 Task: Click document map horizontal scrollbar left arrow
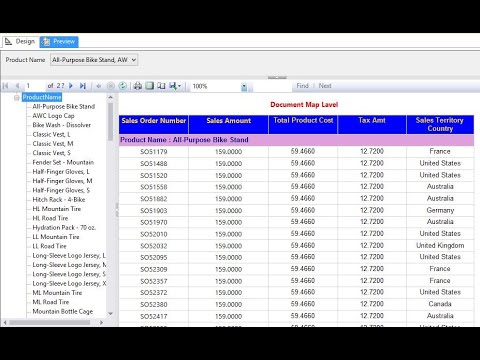pyautogui.click(x=5, y=323)
